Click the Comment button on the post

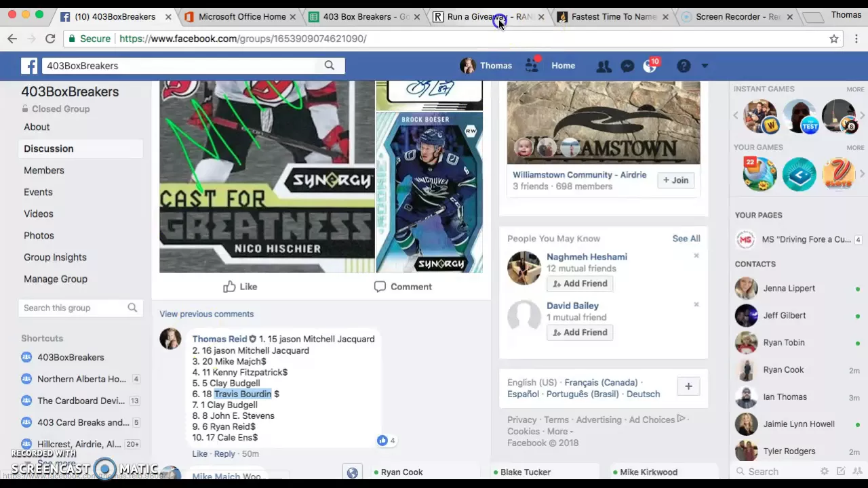pyautogui.click(x=403, y=287)
